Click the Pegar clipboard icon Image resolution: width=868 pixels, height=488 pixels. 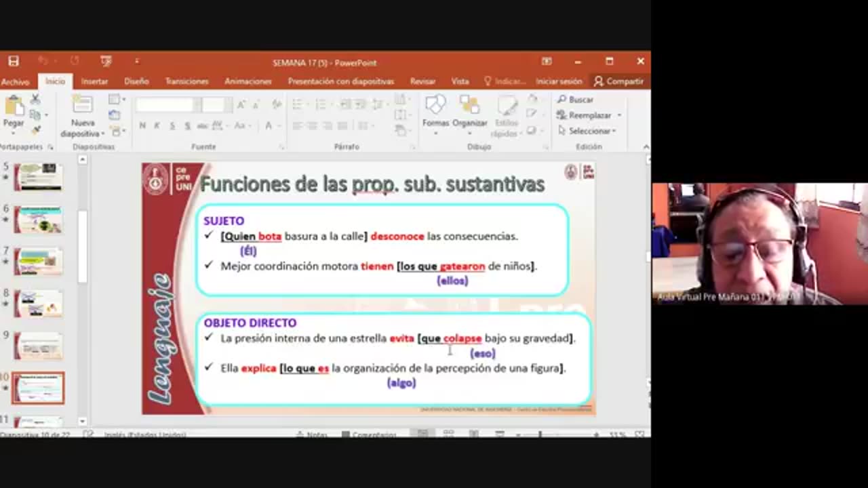point(13,106)
